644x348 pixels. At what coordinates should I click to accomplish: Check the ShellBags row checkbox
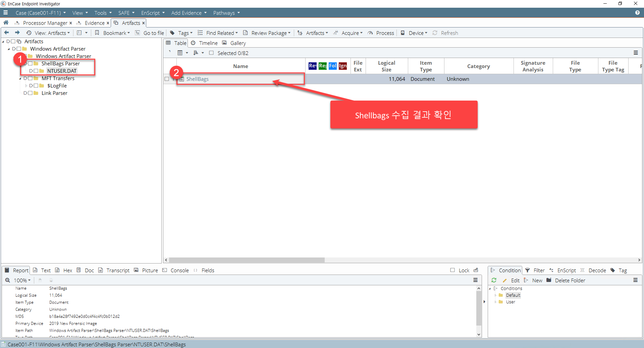[167, 79]
